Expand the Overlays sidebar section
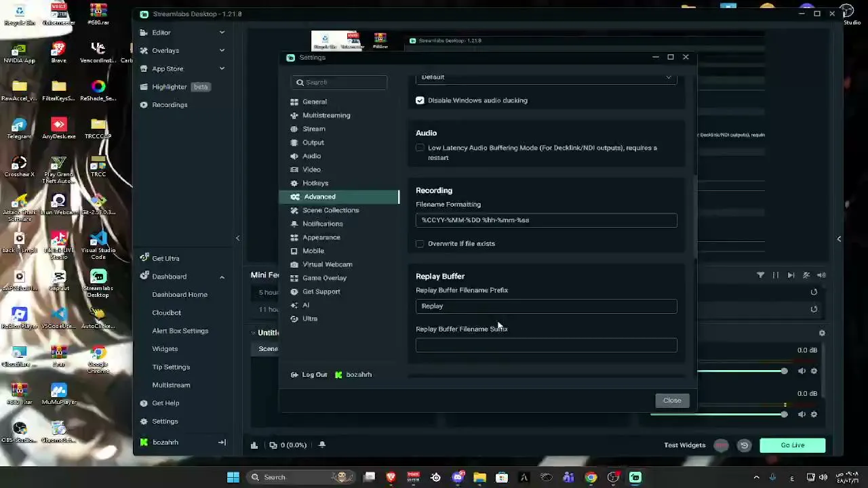 tap(222, 50)
